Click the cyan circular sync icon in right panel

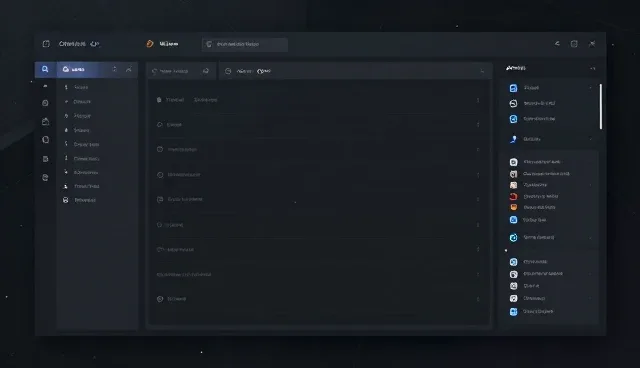coord(513,237)
